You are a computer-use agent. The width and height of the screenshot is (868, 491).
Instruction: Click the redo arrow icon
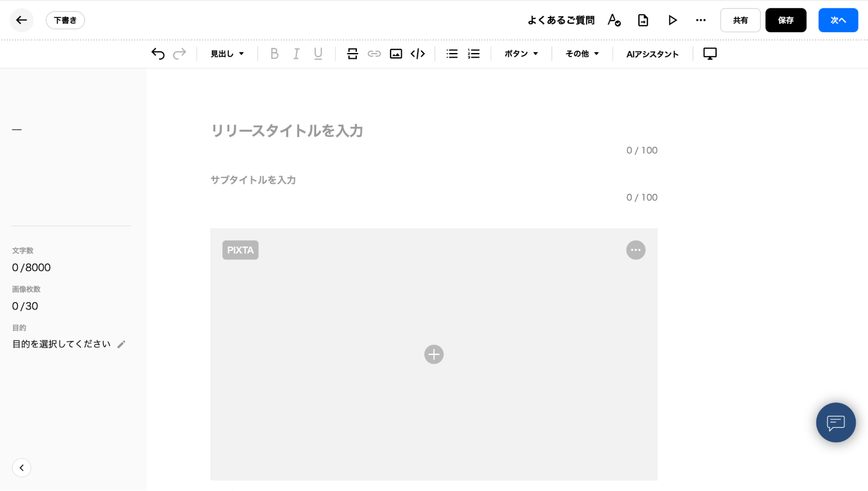pos(179,54)
